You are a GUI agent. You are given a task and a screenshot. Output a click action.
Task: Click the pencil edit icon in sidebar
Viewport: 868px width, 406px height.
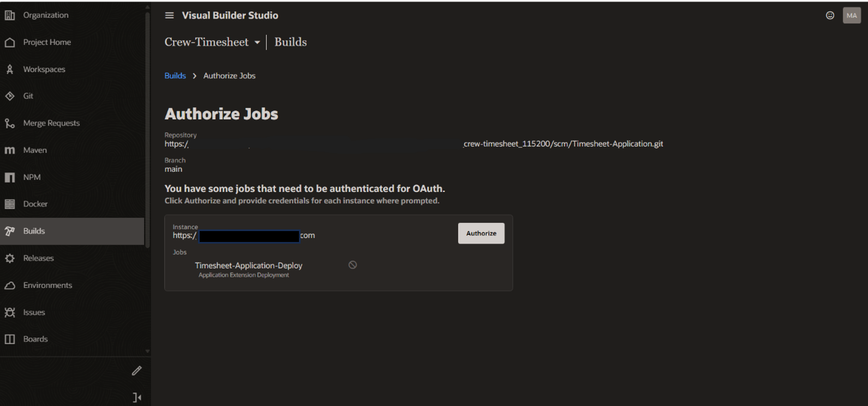click(x=136, y=371)
